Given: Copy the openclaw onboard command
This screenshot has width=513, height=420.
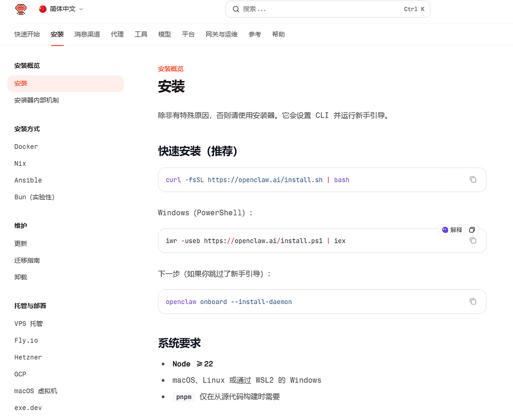Looking at the screenshot, I should (473, 301).
